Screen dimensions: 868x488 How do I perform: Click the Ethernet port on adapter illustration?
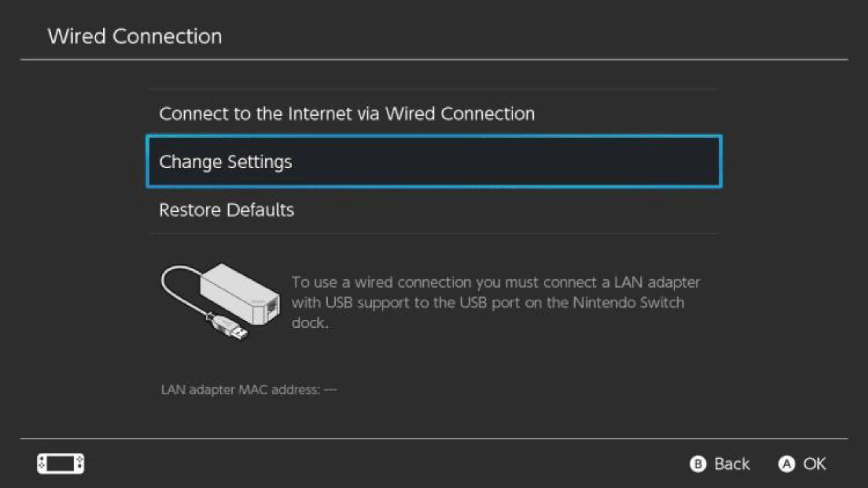(272, 307)
